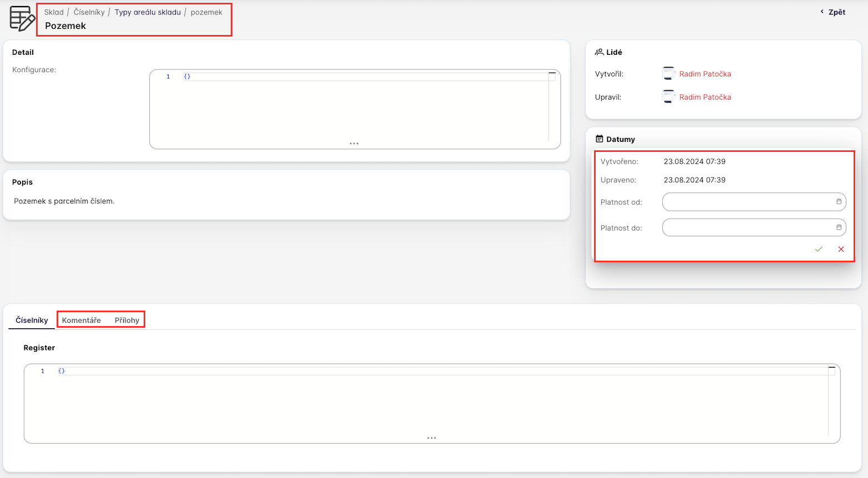Click the avatar icon in the Vytvořil row
868x478 pixels.
click(668, 74)
